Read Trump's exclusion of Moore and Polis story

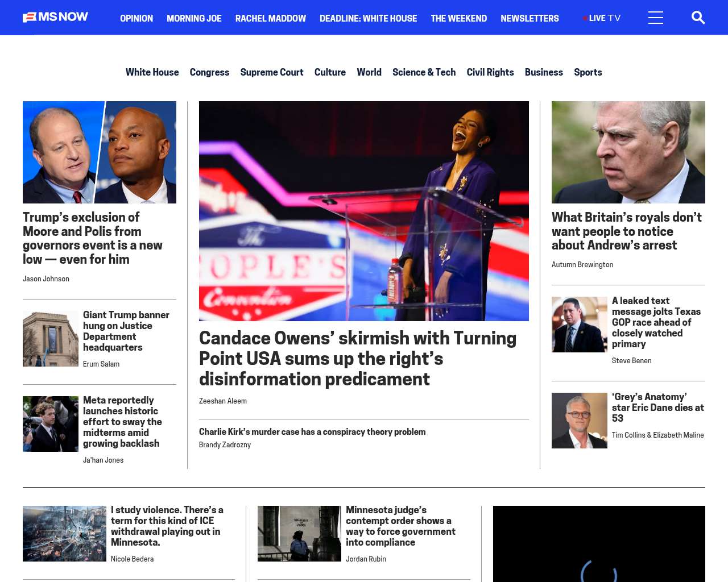pyautogui.click(x=93, y=238)
